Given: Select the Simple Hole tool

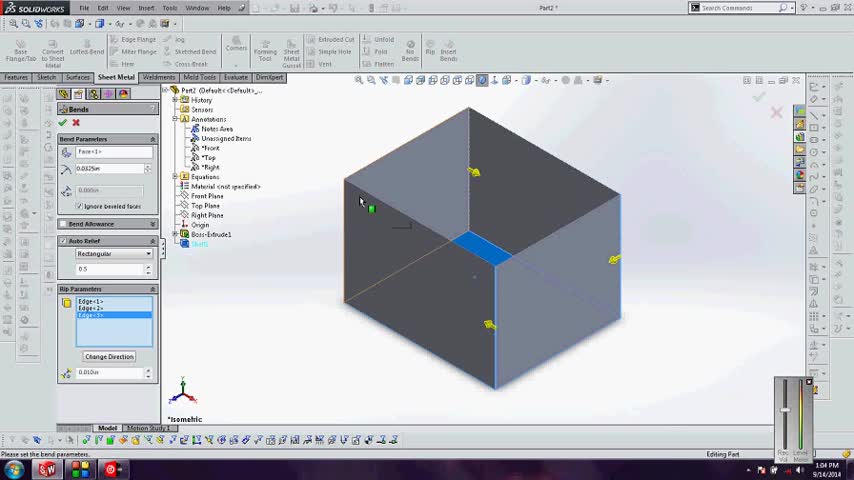Looking at the screenshot, I should (x=329, y=52).
